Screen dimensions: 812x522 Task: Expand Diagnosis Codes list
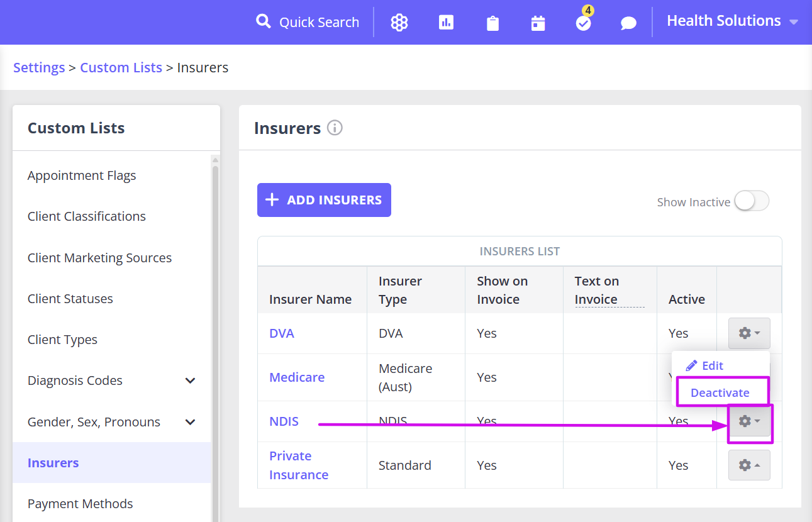[191, 380]
